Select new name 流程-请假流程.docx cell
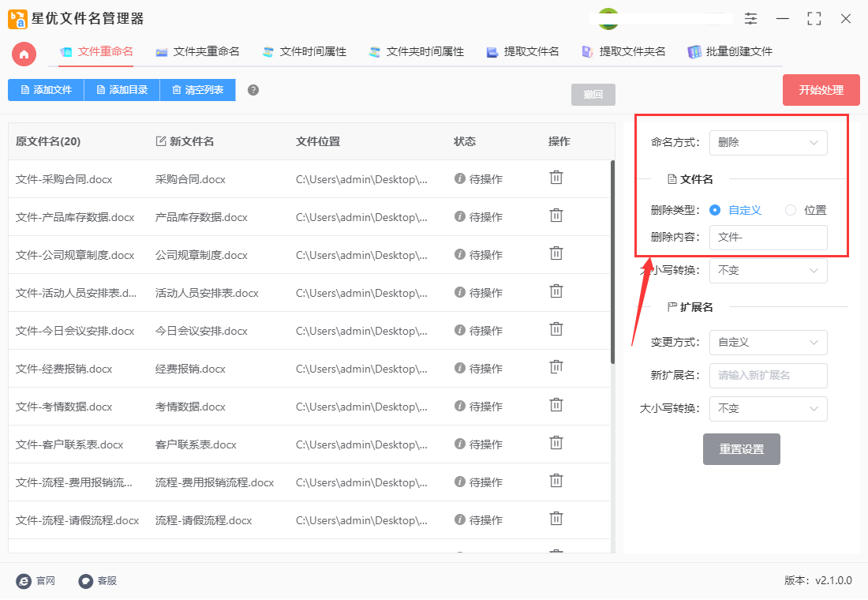The image size is (868, 600). [204, 521]
